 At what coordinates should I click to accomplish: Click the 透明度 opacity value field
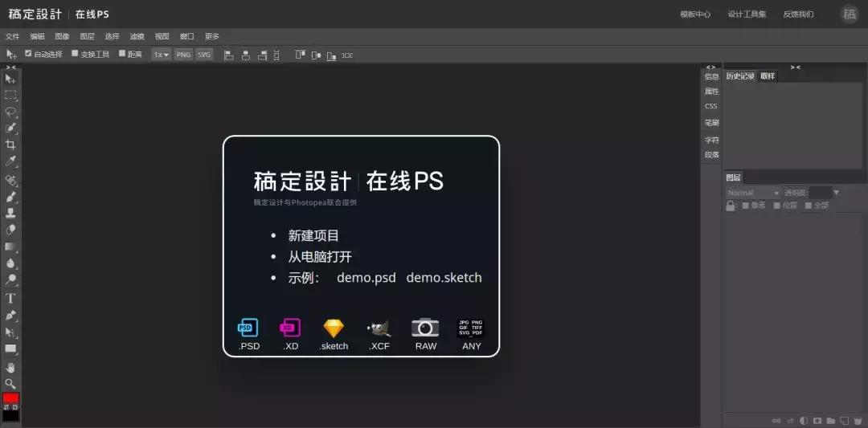[x=820, y=193]
